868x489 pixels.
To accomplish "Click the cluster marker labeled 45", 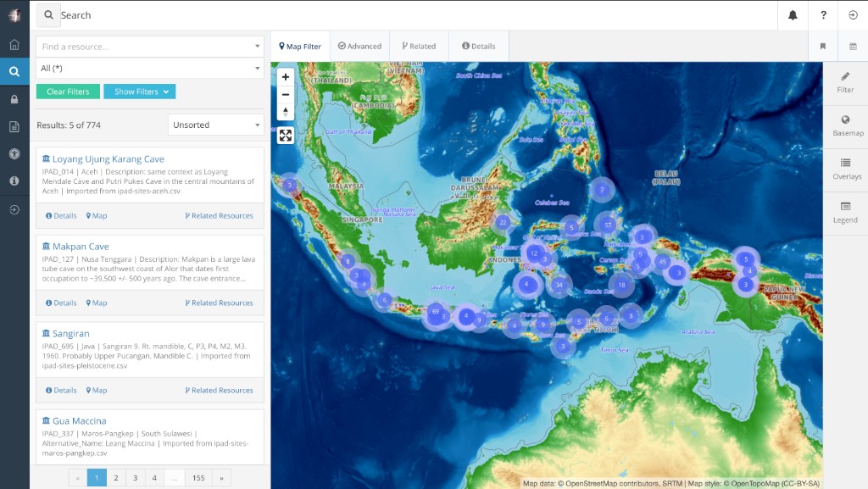I will [x=662, y=262].
